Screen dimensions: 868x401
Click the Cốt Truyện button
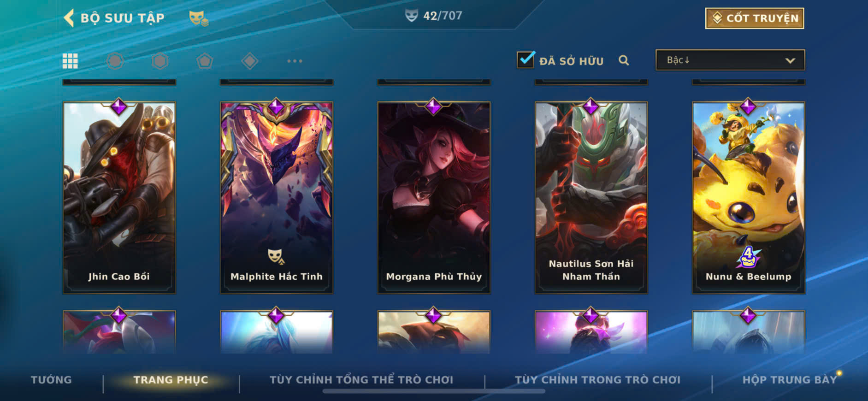(x=755, y=18)
